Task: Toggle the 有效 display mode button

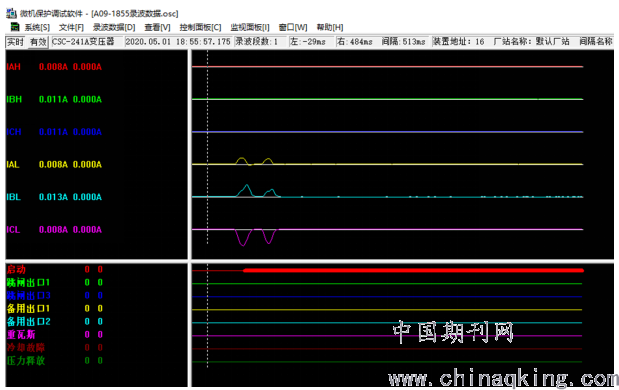Action: [x=38, y=42]
